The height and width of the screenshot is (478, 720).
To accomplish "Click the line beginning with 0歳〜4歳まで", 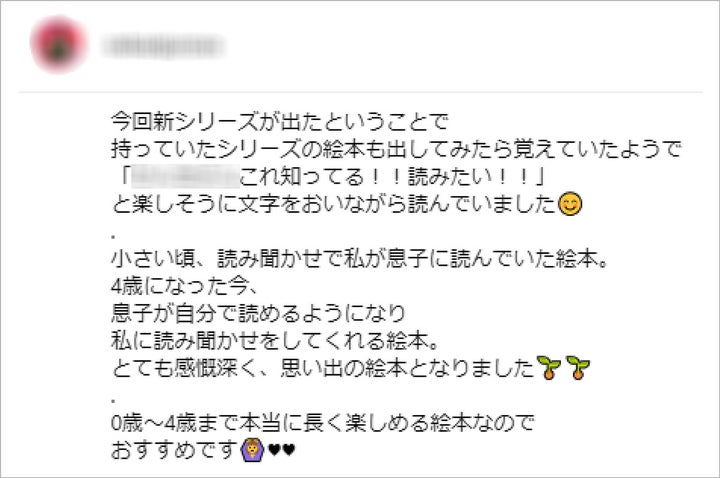I will [x=323, y=422].
